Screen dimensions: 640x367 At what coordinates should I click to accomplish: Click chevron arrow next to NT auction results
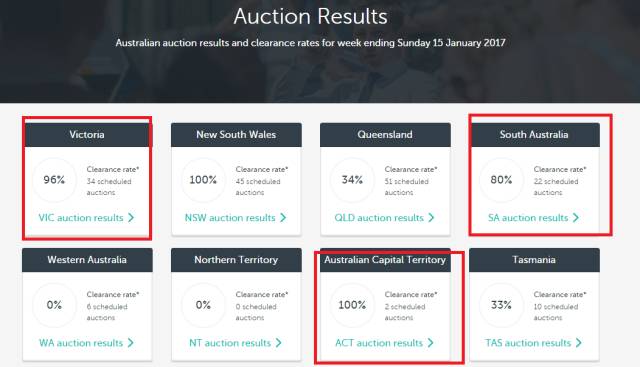point(279,343)
